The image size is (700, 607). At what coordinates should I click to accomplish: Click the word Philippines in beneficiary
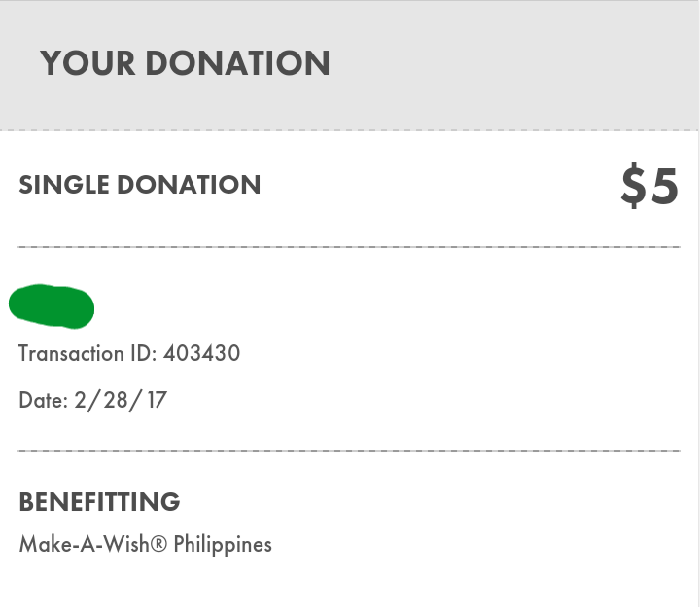(x=223, y=545)
